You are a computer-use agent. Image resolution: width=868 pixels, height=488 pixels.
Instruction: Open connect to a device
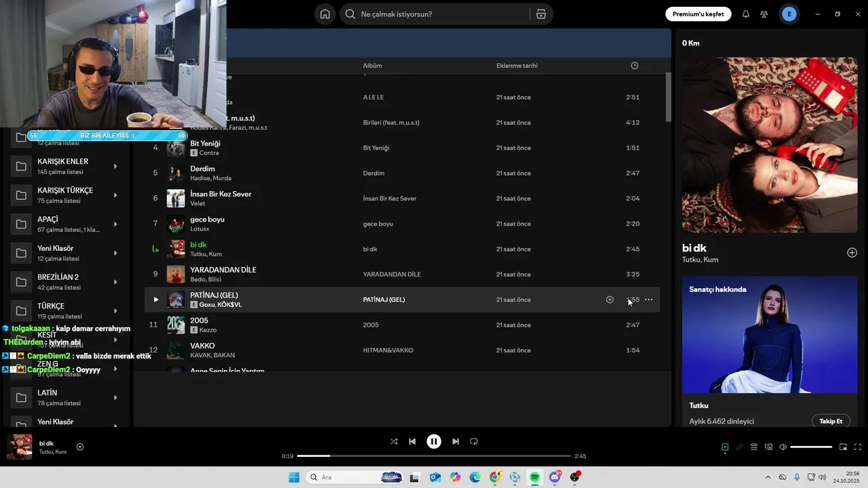coord(769,447)
